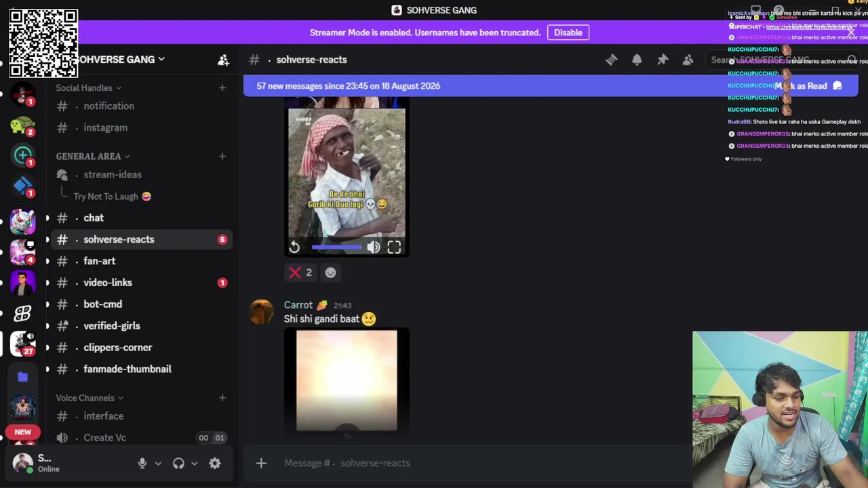The height and width of the screenshot is (488, 868).
Task: Toggle headphone deafen
Action: 178,463
